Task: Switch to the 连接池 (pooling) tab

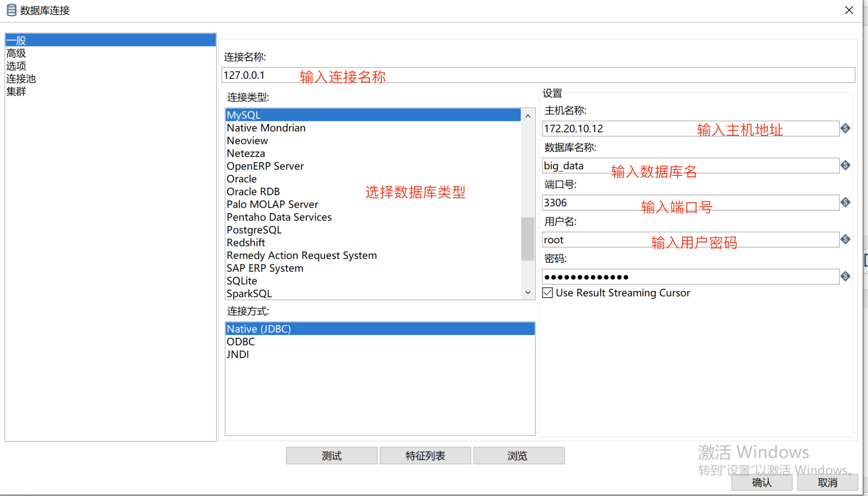Action: (21, 79)
